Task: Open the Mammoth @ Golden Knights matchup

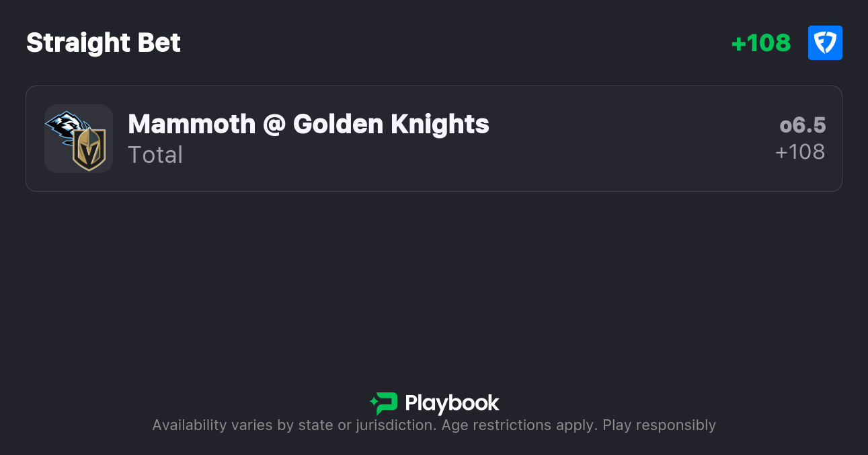Action: [308, 125]
